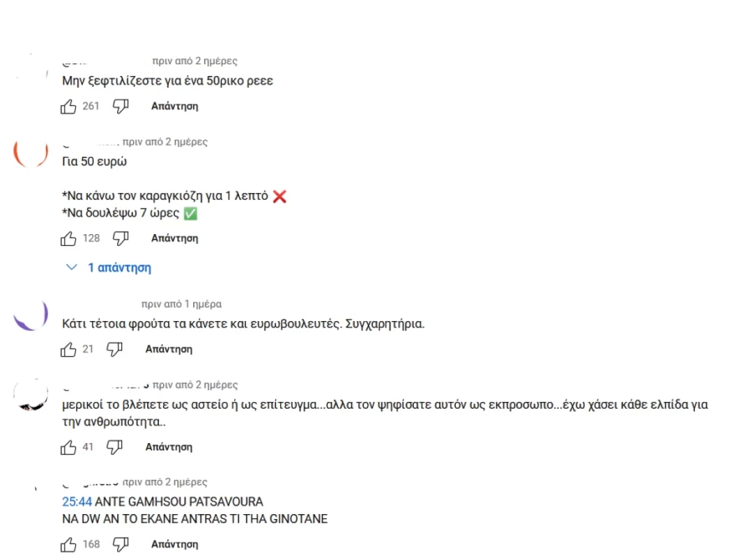The height and width of the screenshot is (560, 736).
Task: Expand the '1 απάντηση' replies thread
Action: (110, 268)
